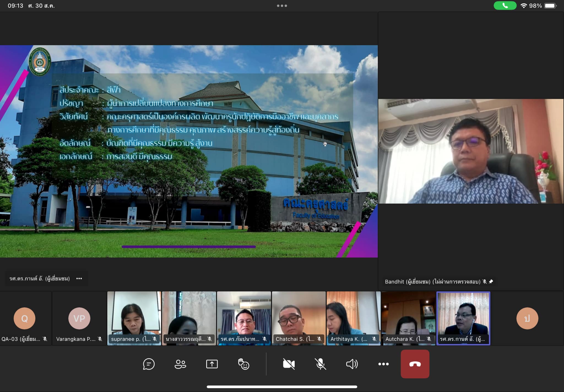The width and height of the screenshot is (564, 392).
Task: Open options next to presenter name label
Action: 79,279
